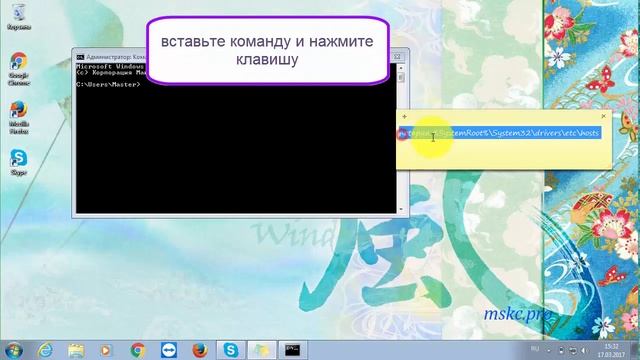Switch to Sticky Notes on the taskbar
This screenshot has width=640, height=360.
[262, 350]
